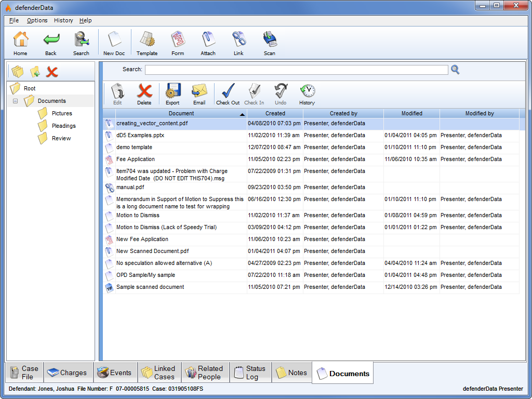Image resolution: width=532 pixels, height=399 pixels.
Task: Open the File menu
Action: pos(14,20)
